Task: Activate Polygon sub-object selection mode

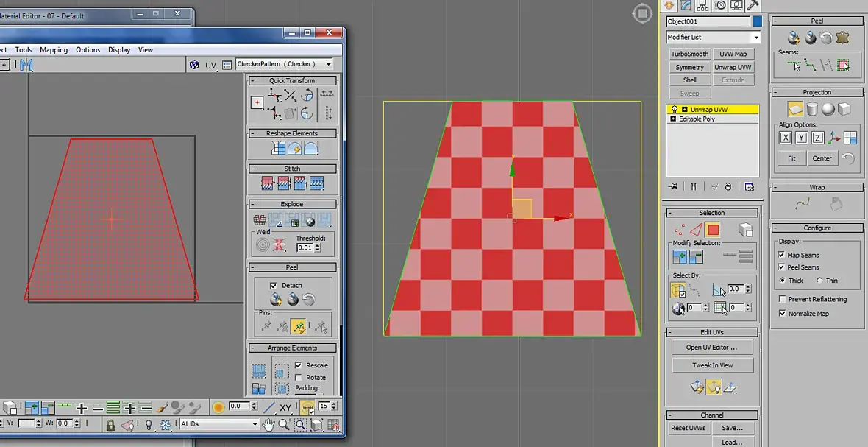Action: (x=713, y=230)
